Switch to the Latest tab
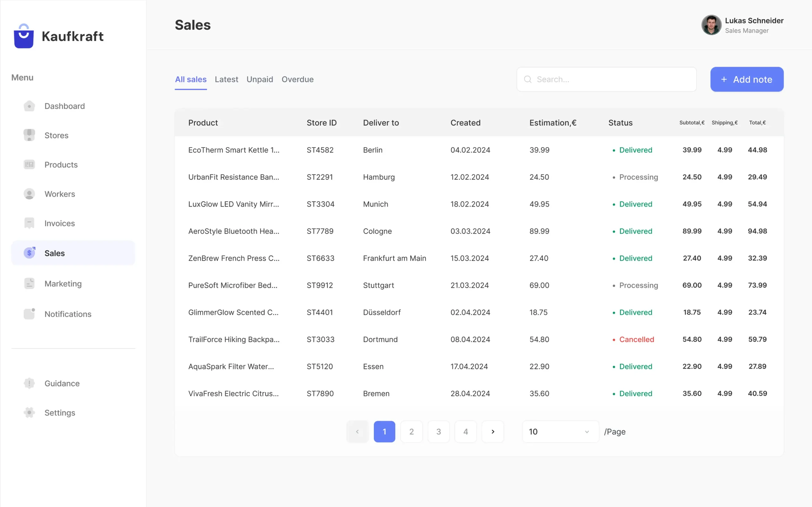Image resolution: width=812 pixels, height=507 pixels. click(226, 79)
